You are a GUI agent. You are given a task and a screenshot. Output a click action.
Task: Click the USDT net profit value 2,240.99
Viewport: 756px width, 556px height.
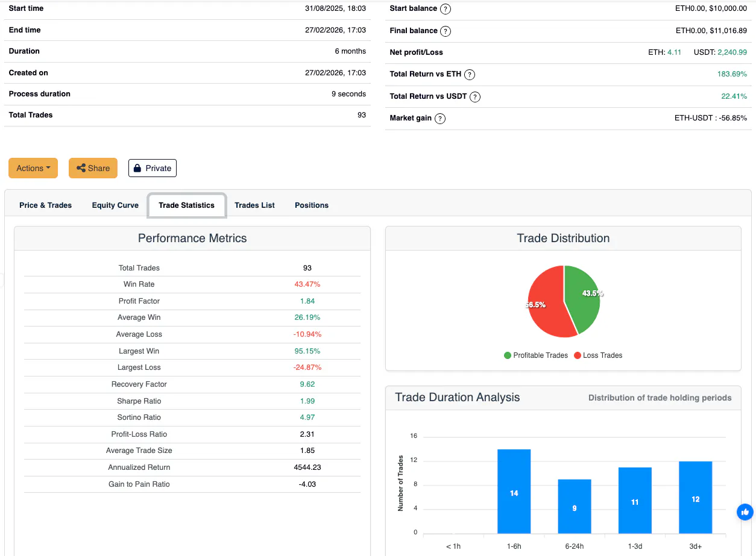point(732,52)
